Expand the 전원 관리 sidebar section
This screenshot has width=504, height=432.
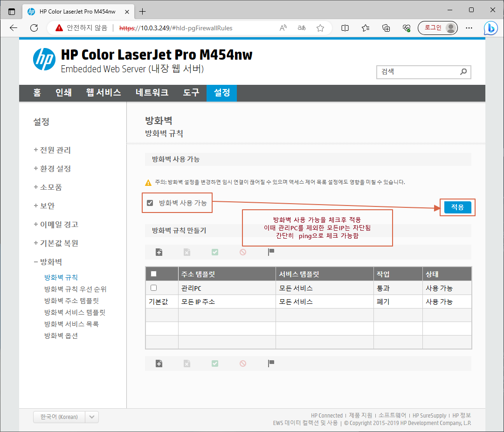52,150
